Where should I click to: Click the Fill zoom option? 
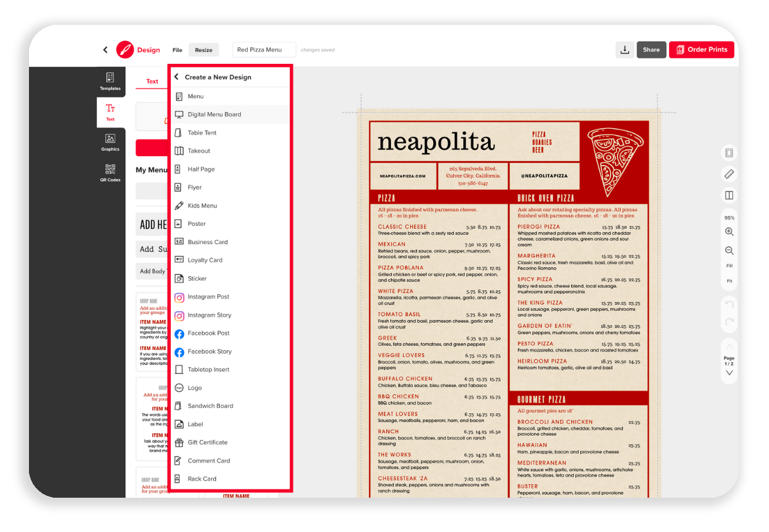(x=729, y=266)
